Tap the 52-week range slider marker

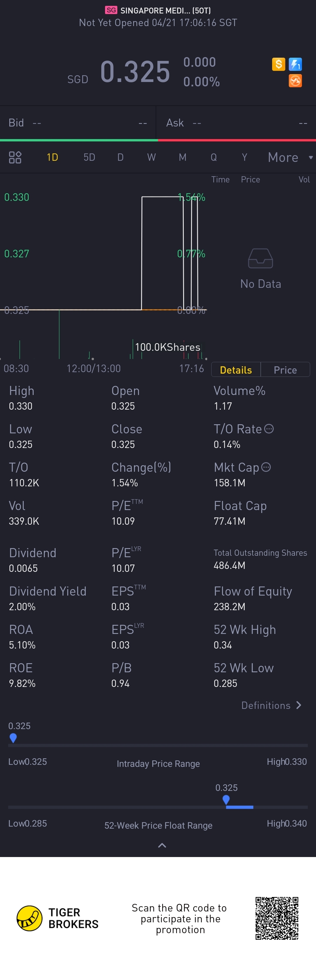point(226,799)
